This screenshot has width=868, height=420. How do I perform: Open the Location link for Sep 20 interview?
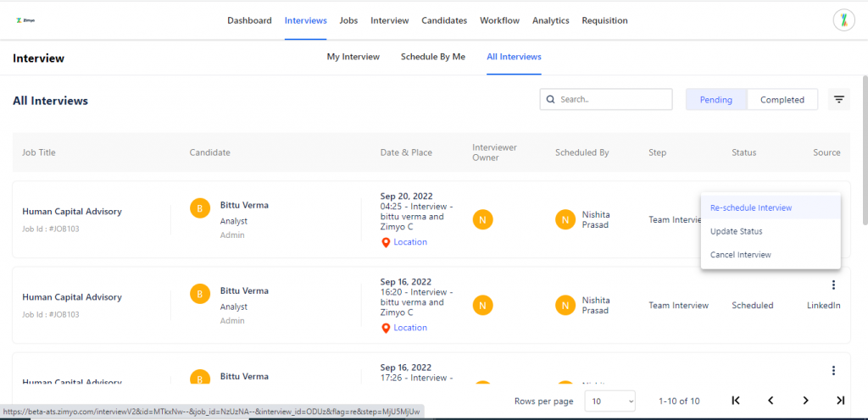click(x=409, y=242)
